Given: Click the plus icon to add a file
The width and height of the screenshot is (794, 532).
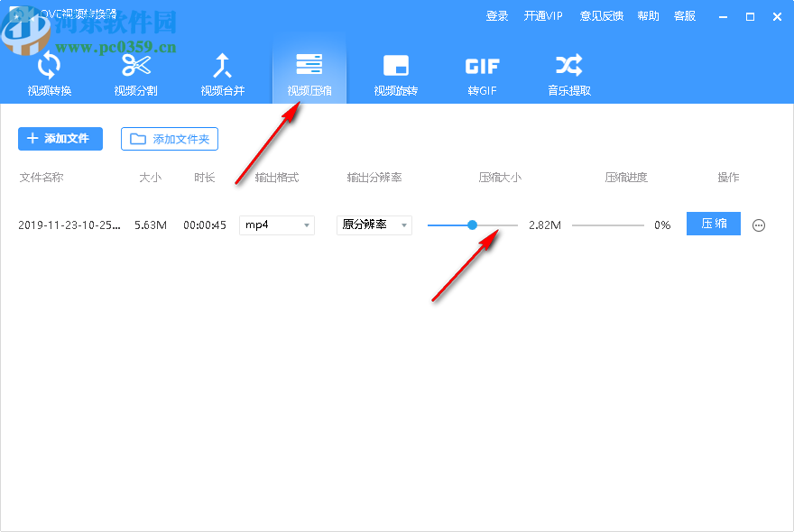Looking at the screenshot, I should (34, 139).
